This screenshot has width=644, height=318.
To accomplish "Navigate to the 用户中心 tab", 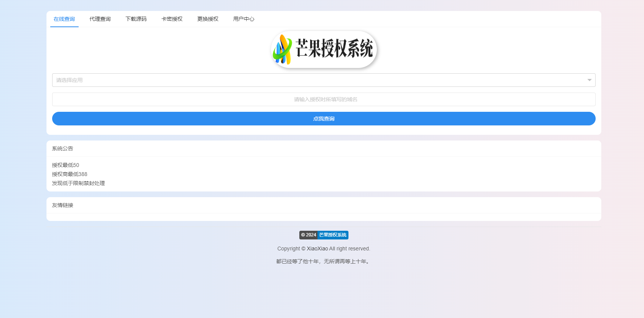I will tap(244, 19).
